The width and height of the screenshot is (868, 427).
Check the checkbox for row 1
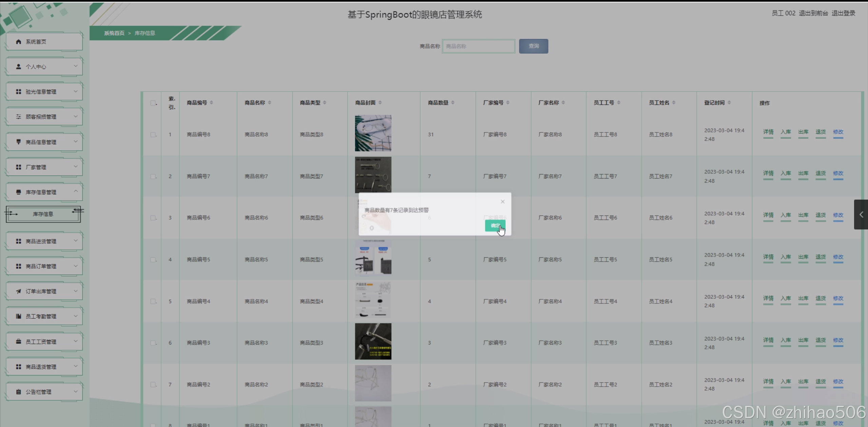[x=153, y=134]
